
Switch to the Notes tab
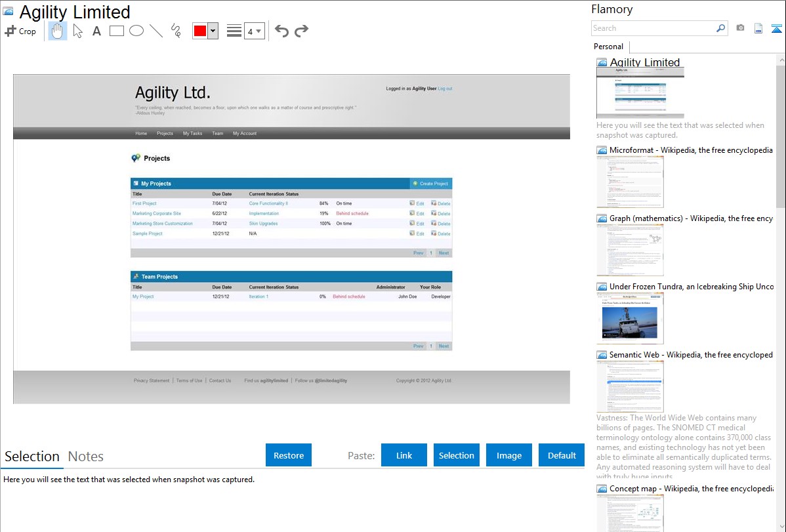[86, 457]
